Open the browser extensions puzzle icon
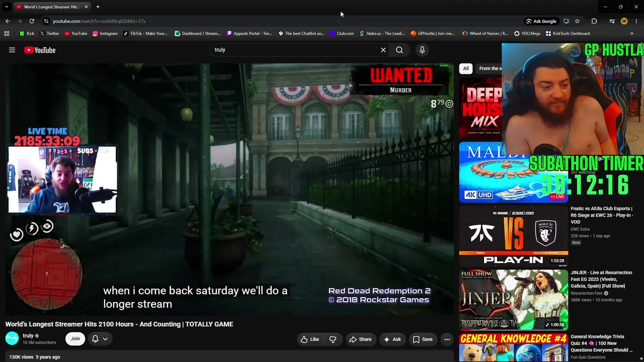This screenshot has width=644, height=362. coord(594,21)
